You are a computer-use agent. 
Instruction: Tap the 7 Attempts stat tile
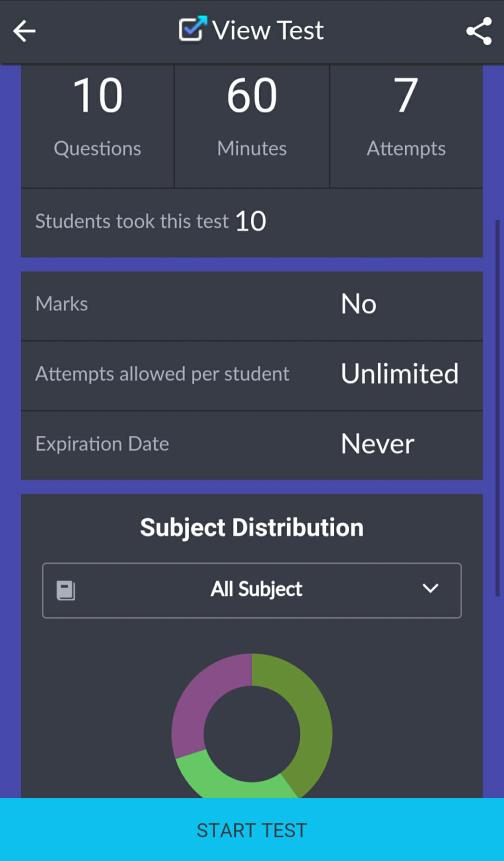point(406,125)
